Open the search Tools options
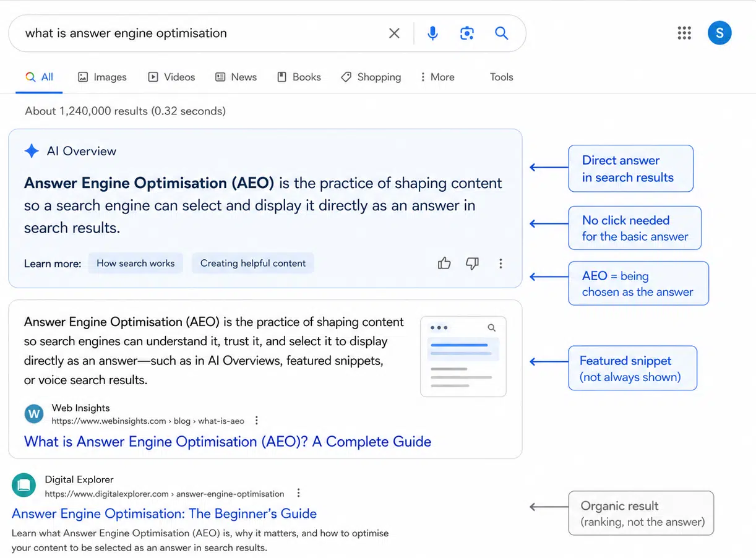This screenshot has width=756, height=558. tap(502, 77)
